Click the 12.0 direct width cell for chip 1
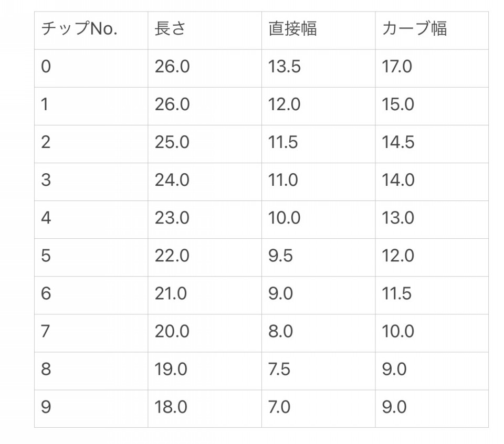This screenshot has width=504, height=444. tap(319, 107)
